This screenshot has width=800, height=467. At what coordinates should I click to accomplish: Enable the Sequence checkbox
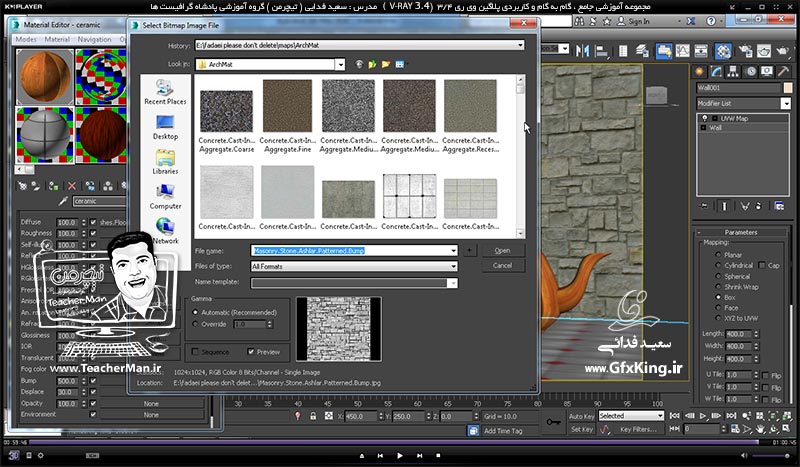pos(195,352)
